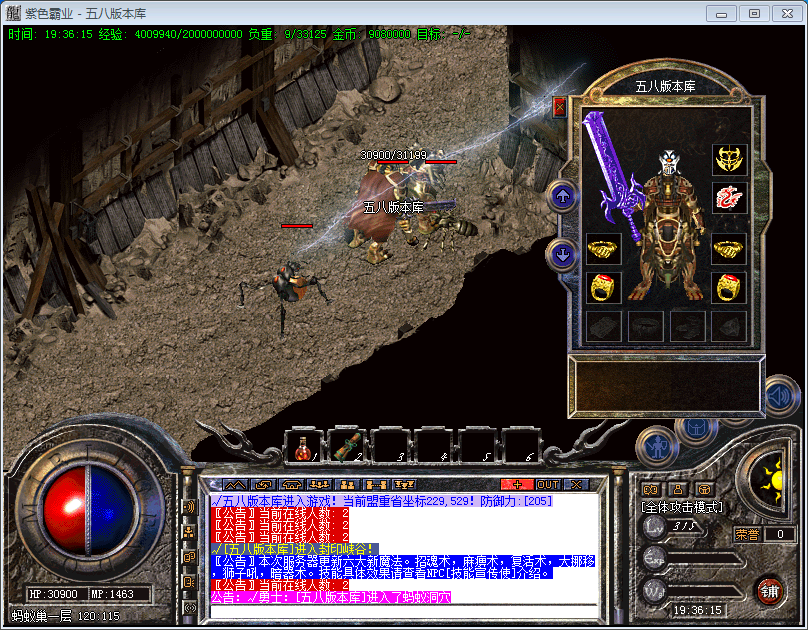Use the red potion in quick slot 1
Screen dimensions: 808x630
tap(304, 447)
